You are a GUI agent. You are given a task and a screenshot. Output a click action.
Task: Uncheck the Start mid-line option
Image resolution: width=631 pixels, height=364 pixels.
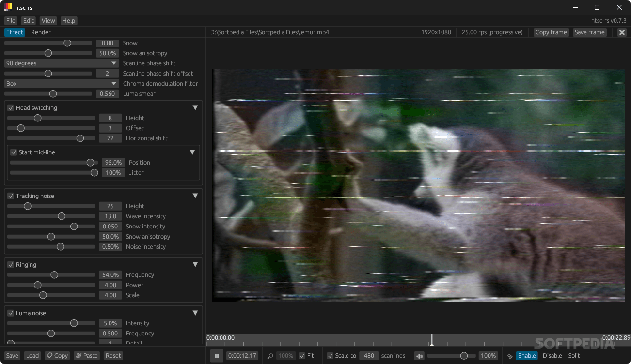tap(14, 152)
